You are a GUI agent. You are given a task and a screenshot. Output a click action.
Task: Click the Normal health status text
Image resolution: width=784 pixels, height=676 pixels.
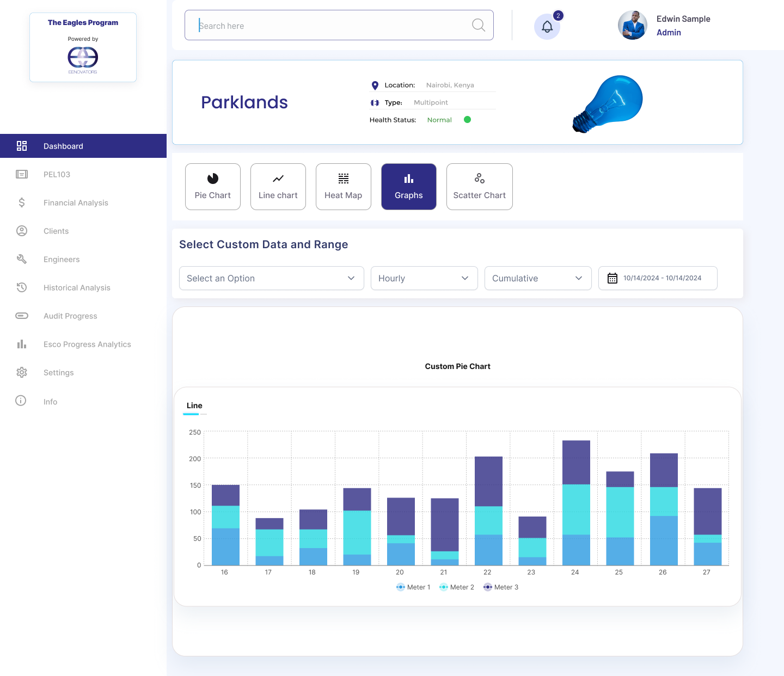pos(439,120)
